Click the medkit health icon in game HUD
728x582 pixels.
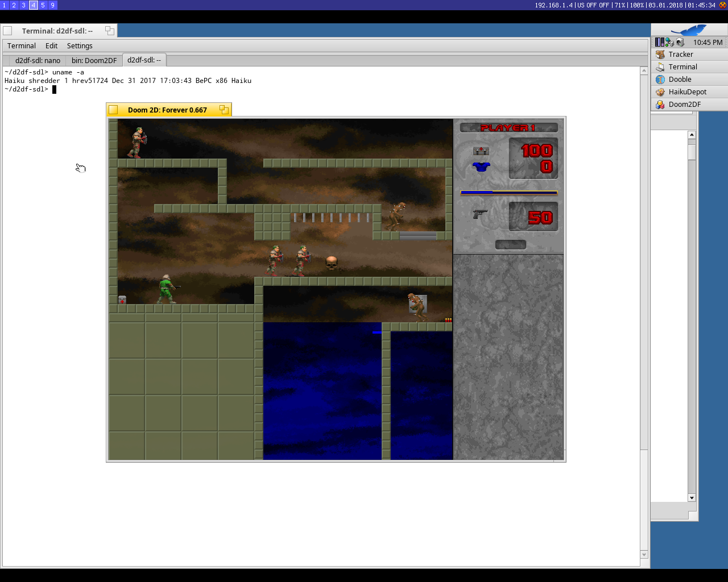[481, 151]
